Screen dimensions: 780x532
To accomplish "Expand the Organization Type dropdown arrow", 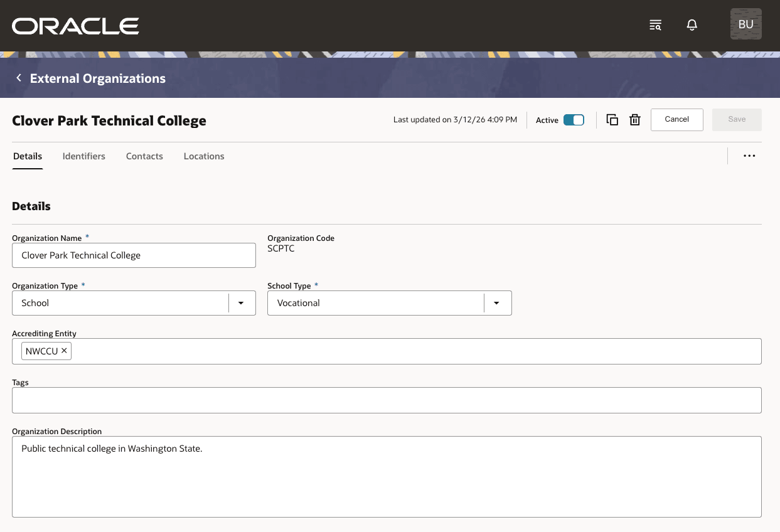I will click(240, 303).
